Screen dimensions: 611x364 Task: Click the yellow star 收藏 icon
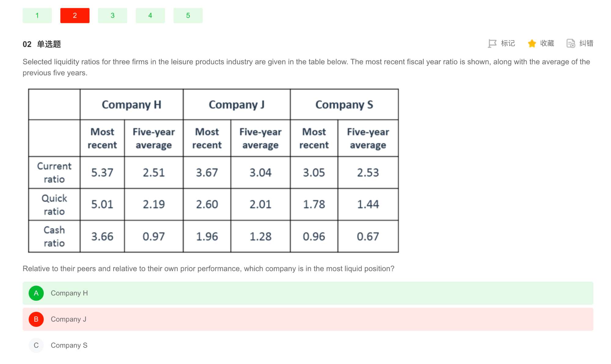532,43
